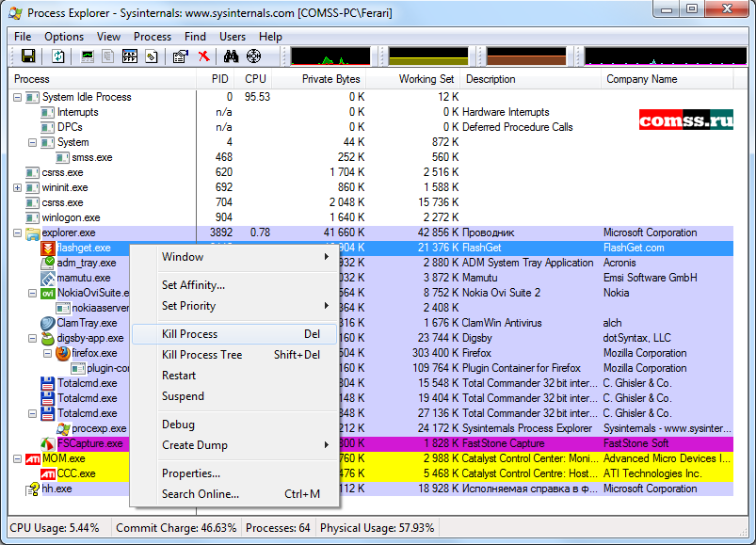The image size is (756, 545).
Task: Select the winlogon.exe process row
Action: click(371, 217)
